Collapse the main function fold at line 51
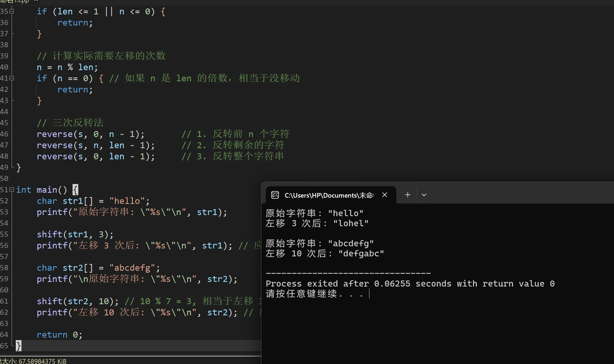 click(12, 189)
